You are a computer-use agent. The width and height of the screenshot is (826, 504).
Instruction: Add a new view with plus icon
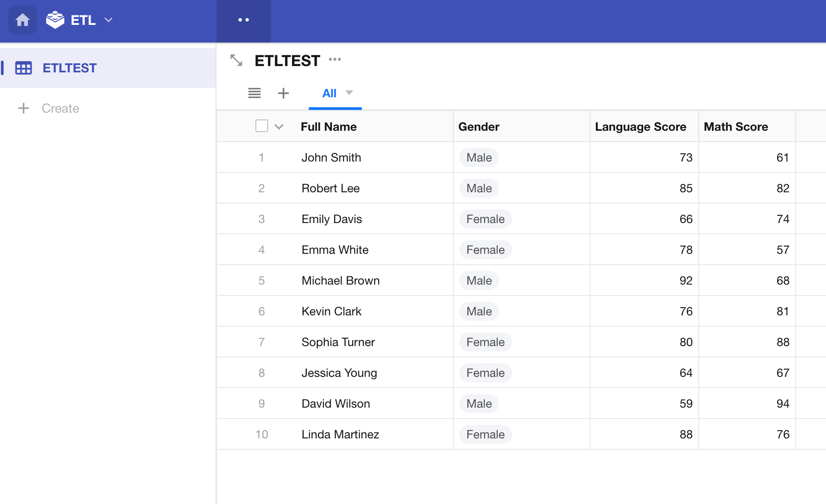tap(283, 93)
